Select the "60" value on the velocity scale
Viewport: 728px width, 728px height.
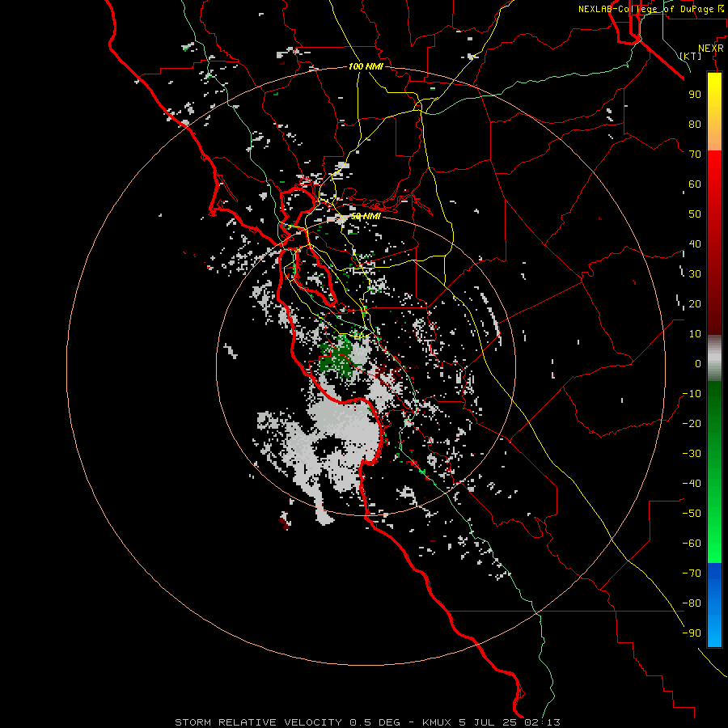(x=695, y=184)
